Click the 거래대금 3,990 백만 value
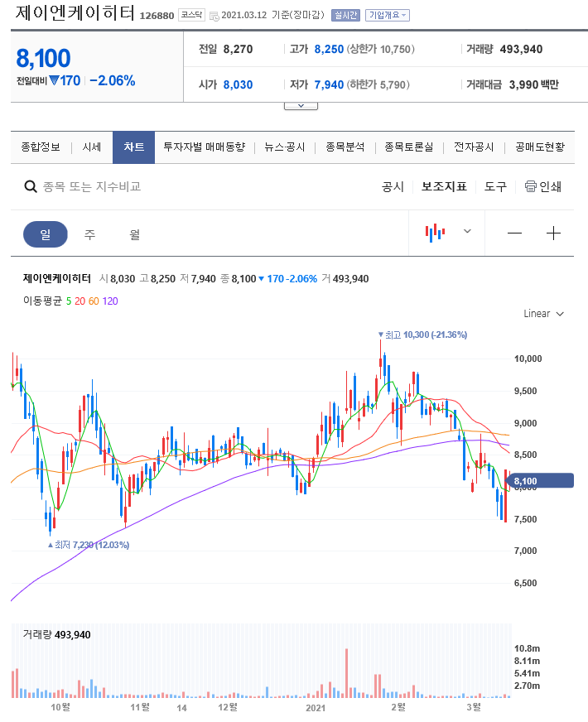The image size is (588, 722). coord(533,84)
